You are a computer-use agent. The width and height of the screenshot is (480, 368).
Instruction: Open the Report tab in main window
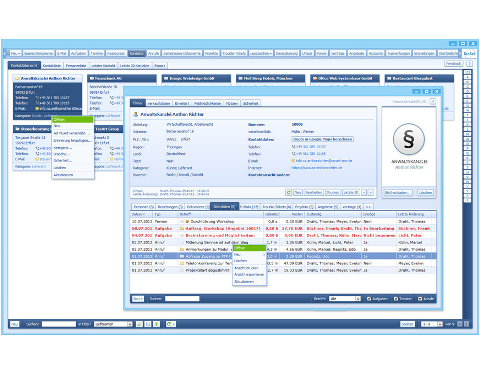(x=160, y=65)
